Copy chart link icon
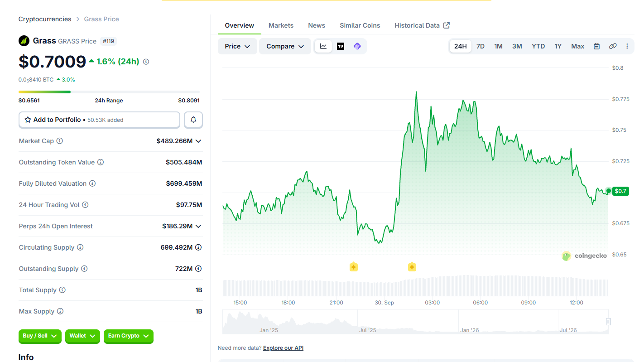 [613, 46]
